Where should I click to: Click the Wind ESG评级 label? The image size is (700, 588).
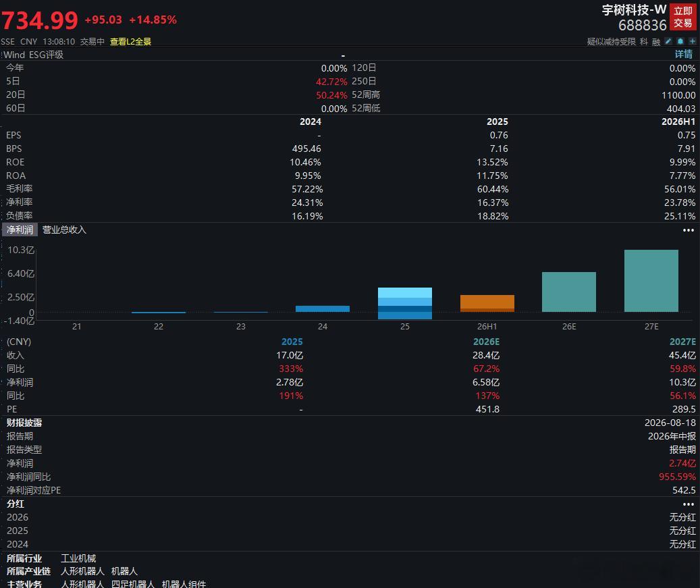pos(34,55)
